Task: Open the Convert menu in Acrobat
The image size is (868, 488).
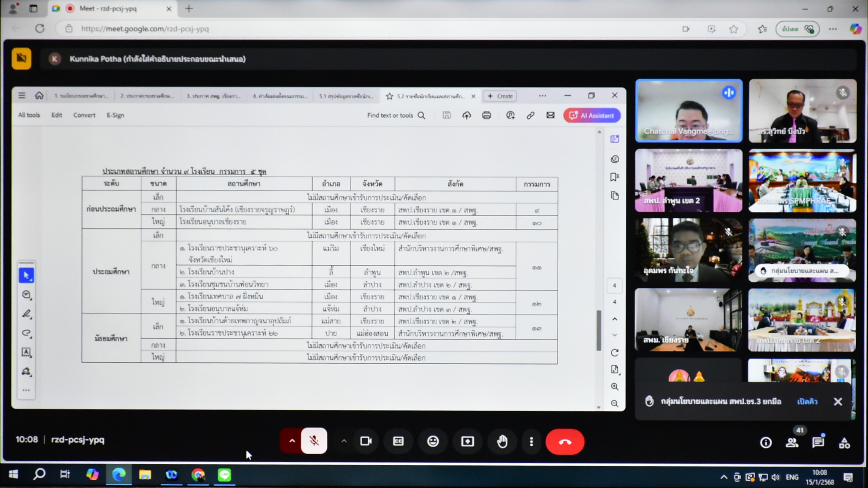Action: (x=84, y=115)
